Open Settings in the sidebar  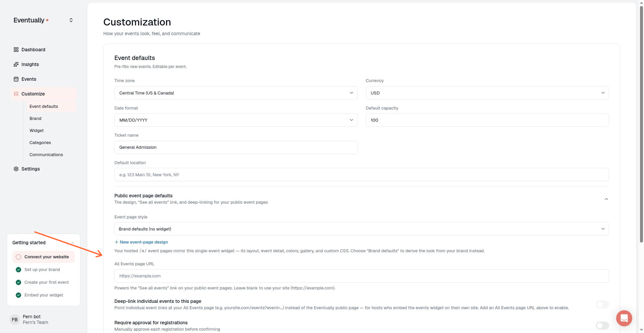[44, 169]
